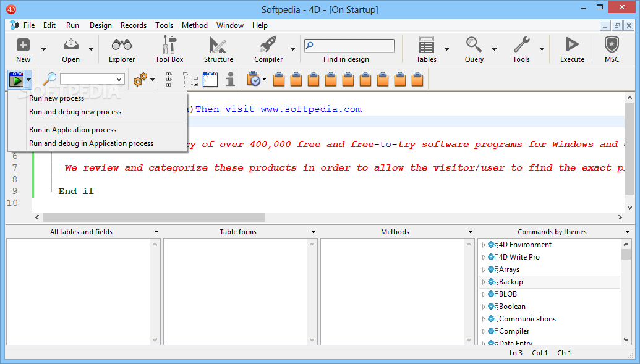Choose Run and debug in Application process
The width and height of the screenshot is (640, 364).
[x=91, y=143]
